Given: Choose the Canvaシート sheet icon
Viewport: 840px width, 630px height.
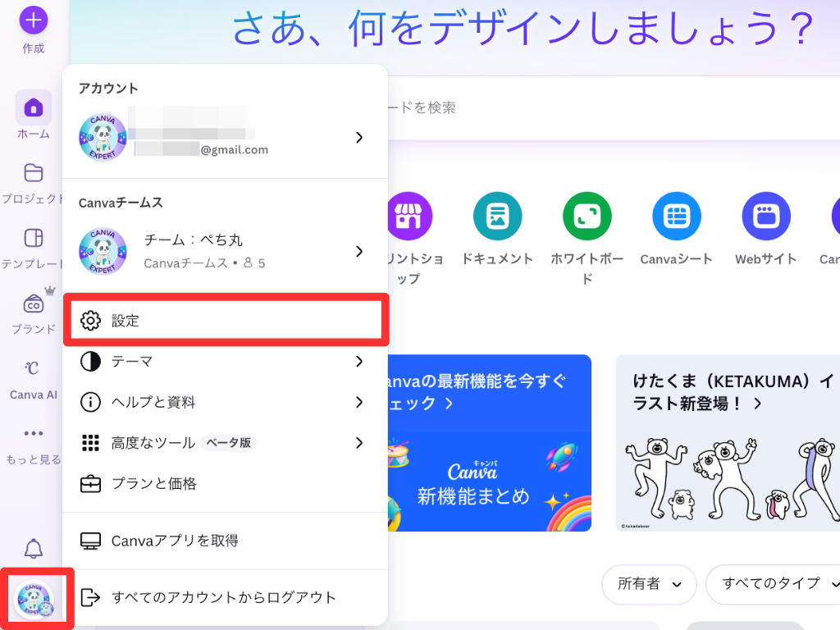Looking at the screenshot, I should pos(676,217).
